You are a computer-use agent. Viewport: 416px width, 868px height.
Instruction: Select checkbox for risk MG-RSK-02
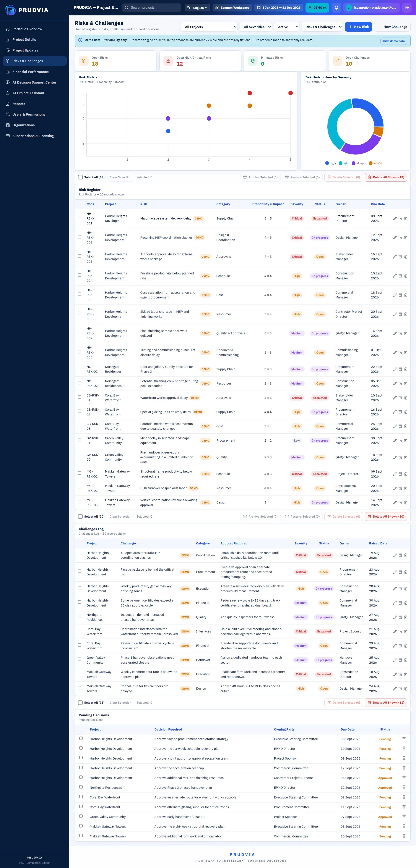pos(80,487)
